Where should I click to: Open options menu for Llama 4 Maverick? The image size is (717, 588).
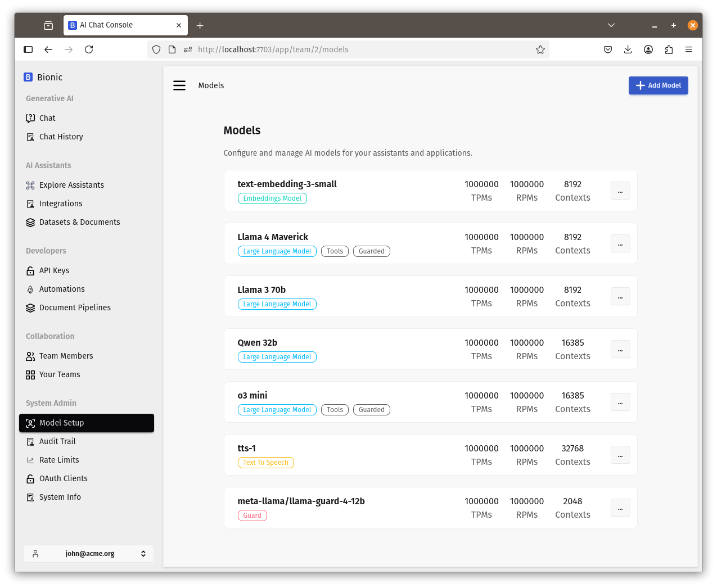[620, 243]
